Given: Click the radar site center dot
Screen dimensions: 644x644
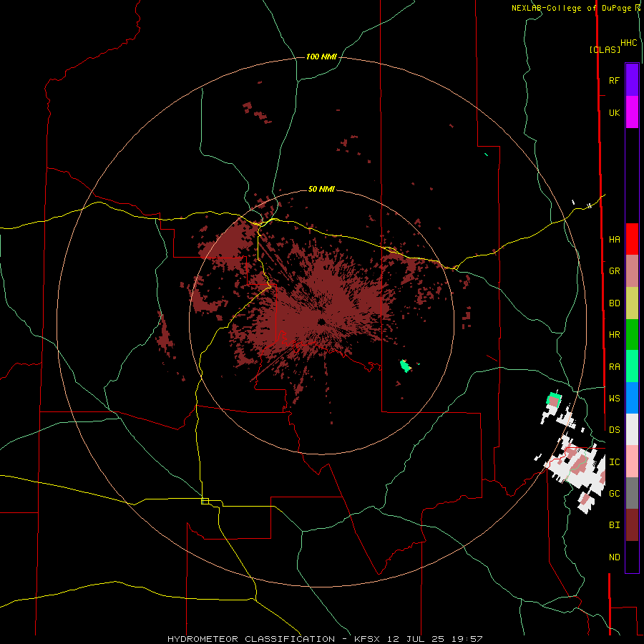Looking at the screenshot, I should [x=321, y=321].
